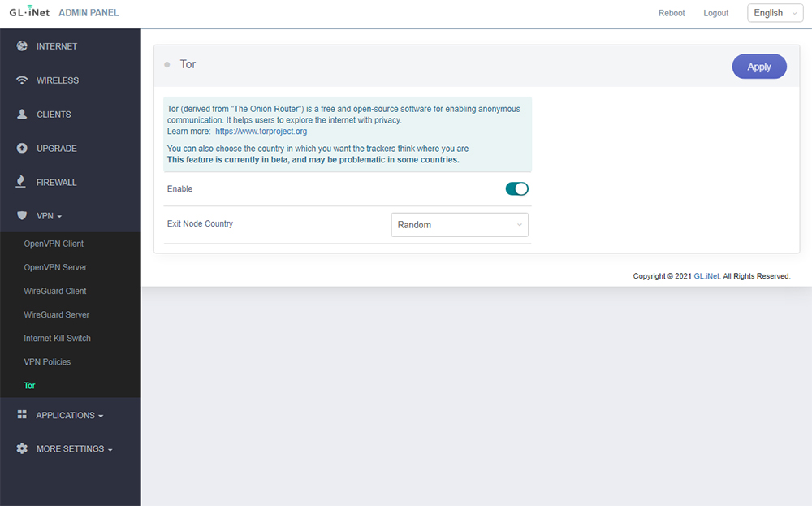Click the More Settings gear icon
Viewport: 812px width, 506px height.
pyautogui.click(x=22, y=448)
